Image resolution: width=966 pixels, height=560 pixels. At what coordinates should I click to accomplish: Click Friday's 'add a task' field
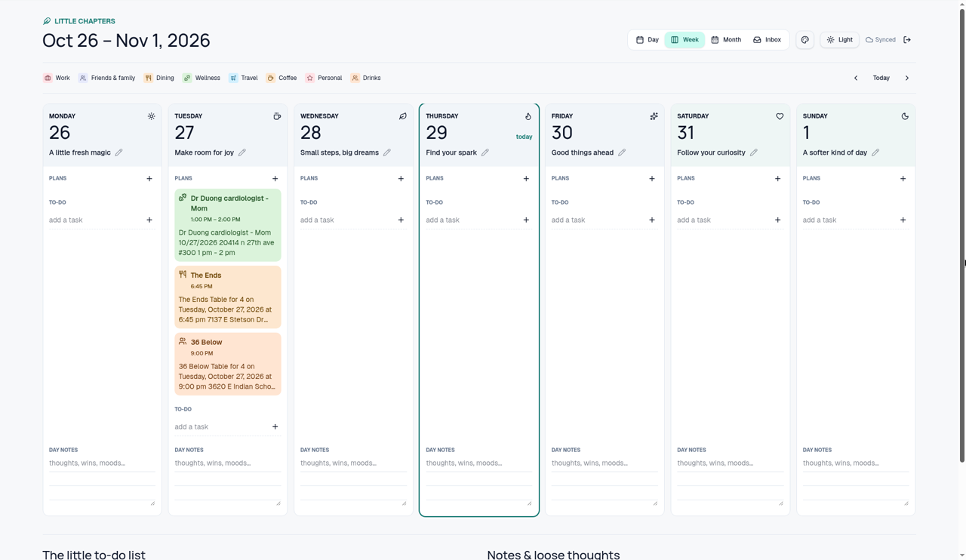click(x=597, y=220)
